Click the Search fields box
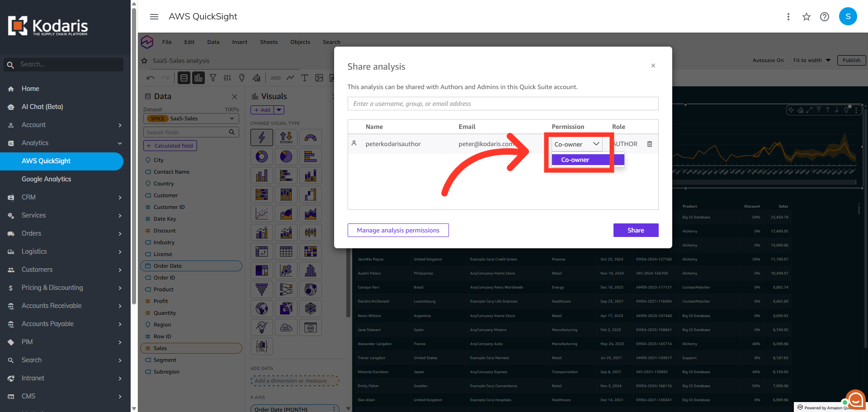868x412 pixels. pos(191,132)
